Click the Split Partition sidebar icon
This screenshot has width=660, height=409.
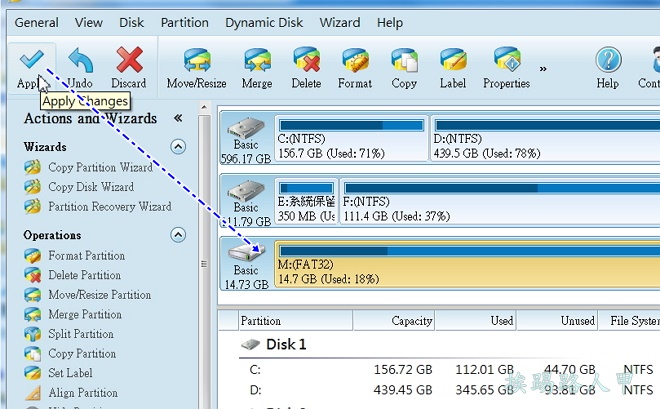[32, 334]
